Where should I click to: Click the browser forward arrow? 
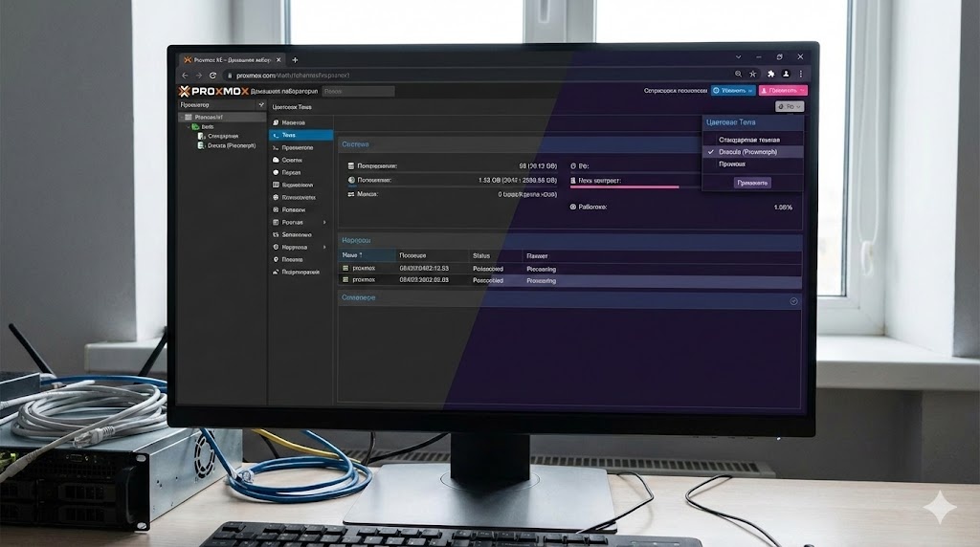(199, 76)
